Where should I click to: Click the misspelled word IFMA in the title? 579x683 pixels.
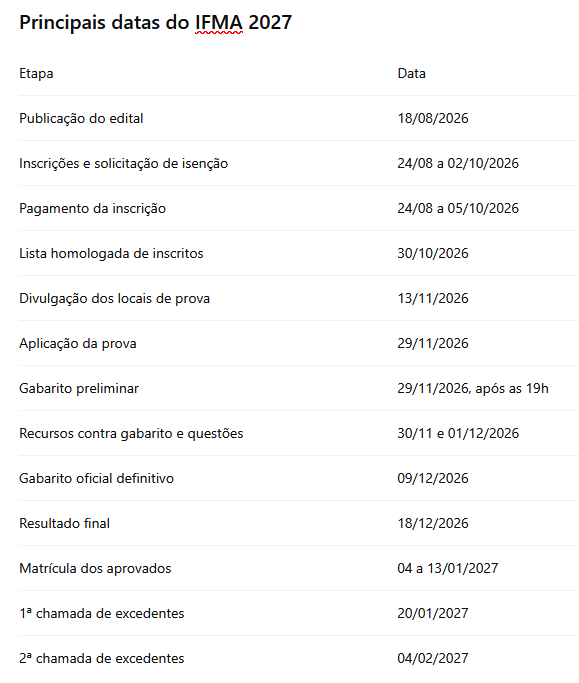(219, 23)
